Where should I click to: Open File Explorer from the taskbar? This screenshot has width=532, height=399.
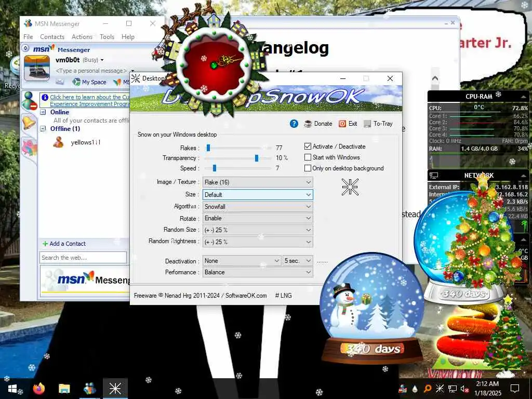point(64,389)
